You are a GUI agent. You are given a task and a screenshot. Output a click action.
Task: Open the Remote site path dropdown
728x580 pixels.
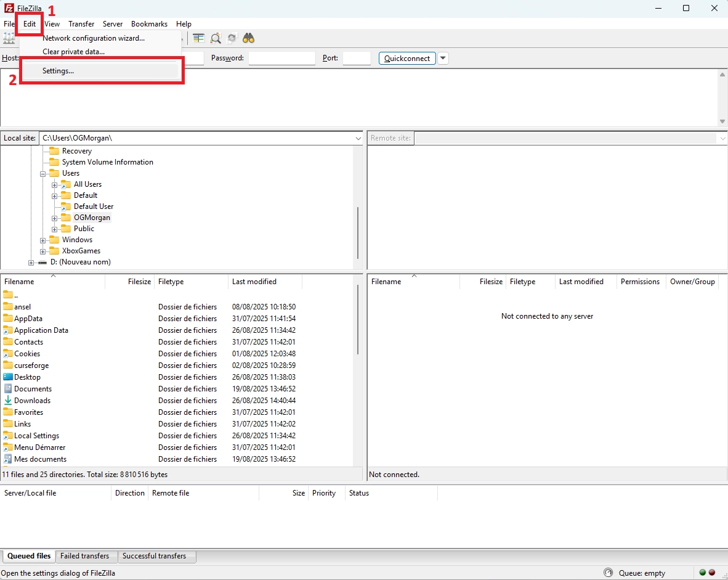[722, 138]
